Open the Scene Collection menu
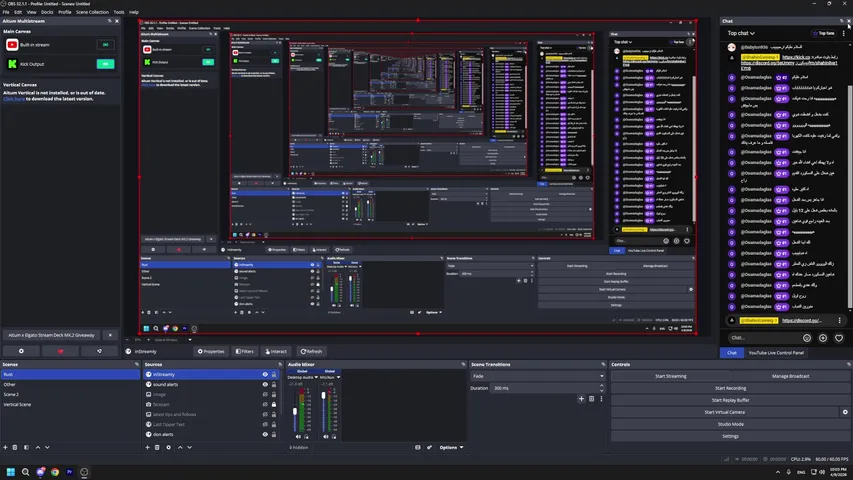The width and height of the screenshot is (853, 480). click(x=92, y=12)
